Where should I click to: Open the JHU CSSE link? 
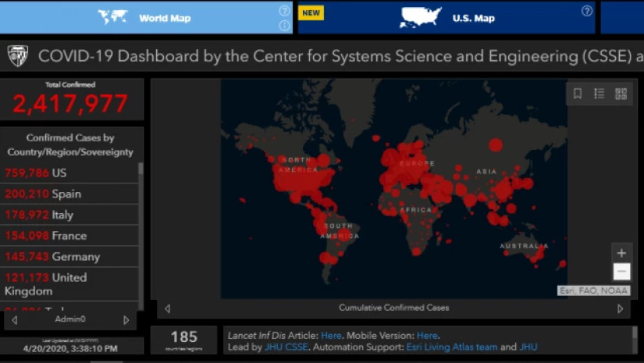[x=286, y=347]
